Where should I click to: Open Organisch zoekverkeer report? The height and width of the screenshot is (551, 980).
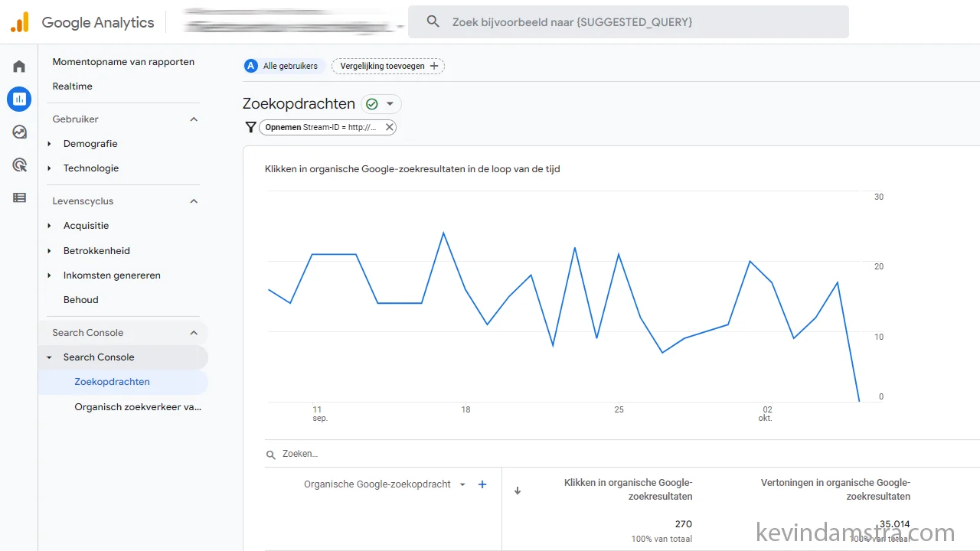coord(138,407)
